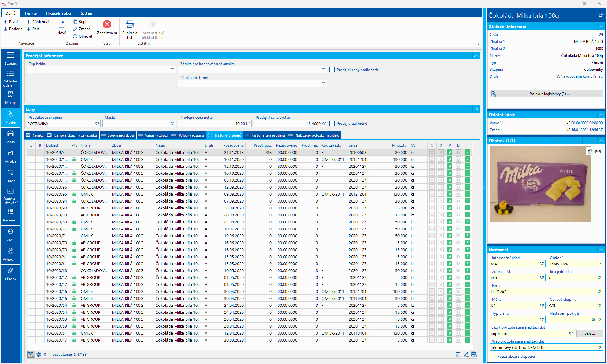Toggle green F flag for row 10/2019/4
Image resolution: width=607 pixels, height=364 pixels.
467,153
